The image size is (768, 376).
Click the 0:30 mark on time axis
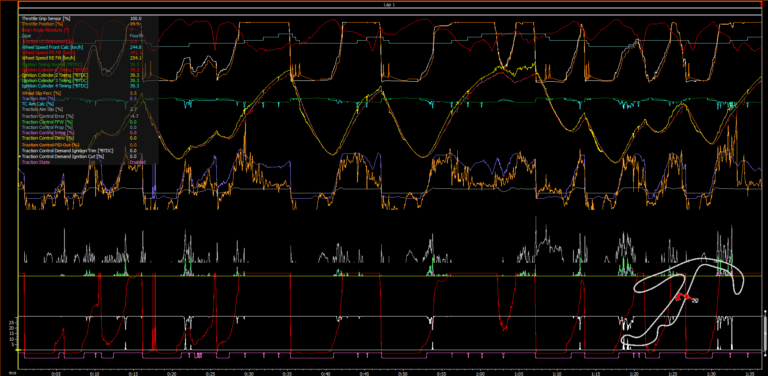pos(248,374)
